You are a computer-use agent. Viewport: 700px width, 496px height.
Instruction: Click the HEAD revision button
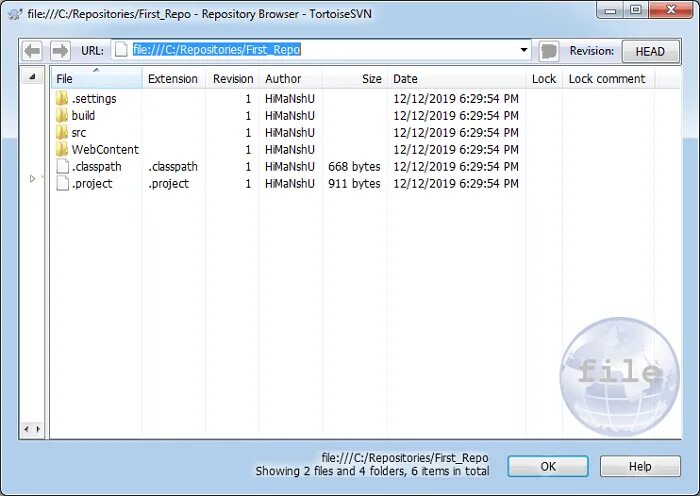650,51
